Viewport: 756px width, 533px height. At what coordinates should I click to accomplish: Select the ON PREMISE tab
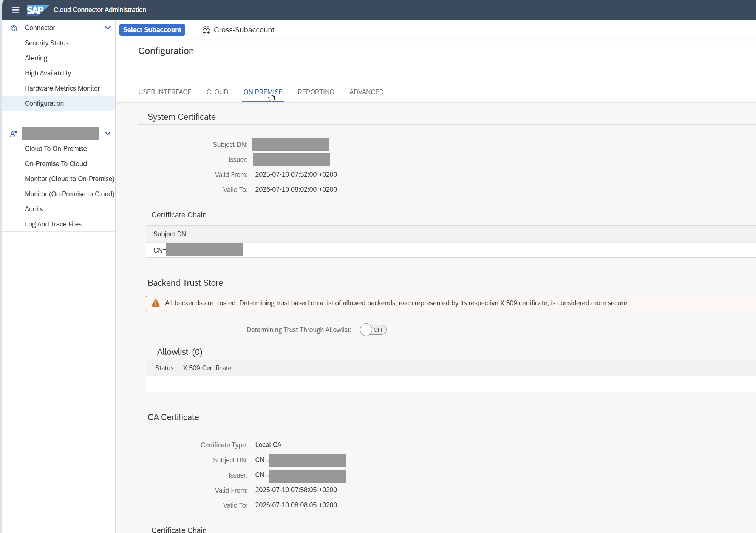(x=263, y=92)
